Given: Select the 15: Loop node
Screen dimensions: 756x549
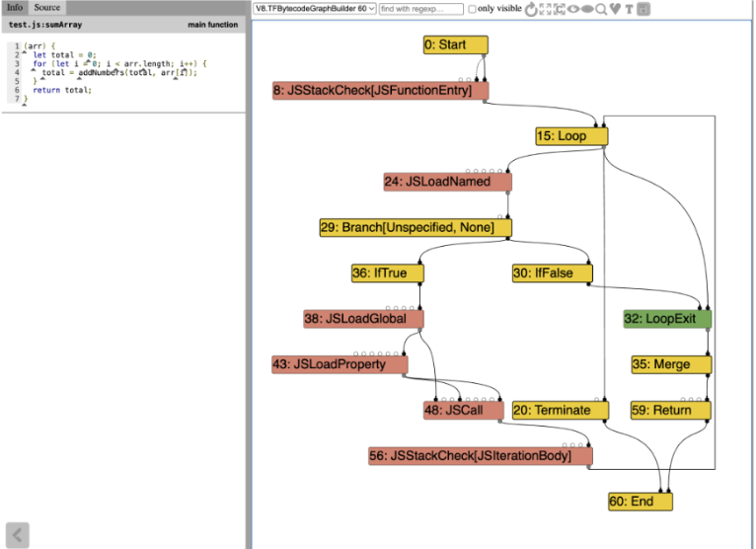Looking at the screenshot, I should click(x=571, y=136).
